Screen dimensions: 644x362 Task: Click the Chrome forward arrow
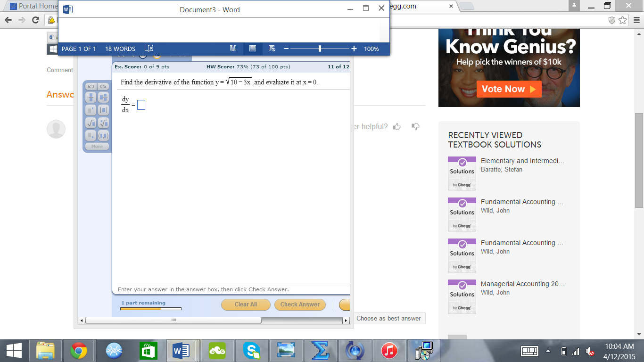point(22,20)
